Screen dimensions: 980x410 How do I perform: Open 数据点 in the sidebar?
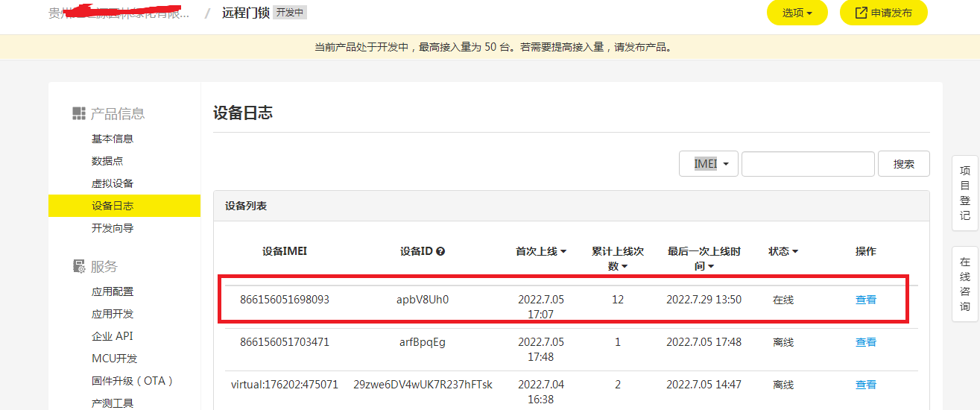point(107,161)
